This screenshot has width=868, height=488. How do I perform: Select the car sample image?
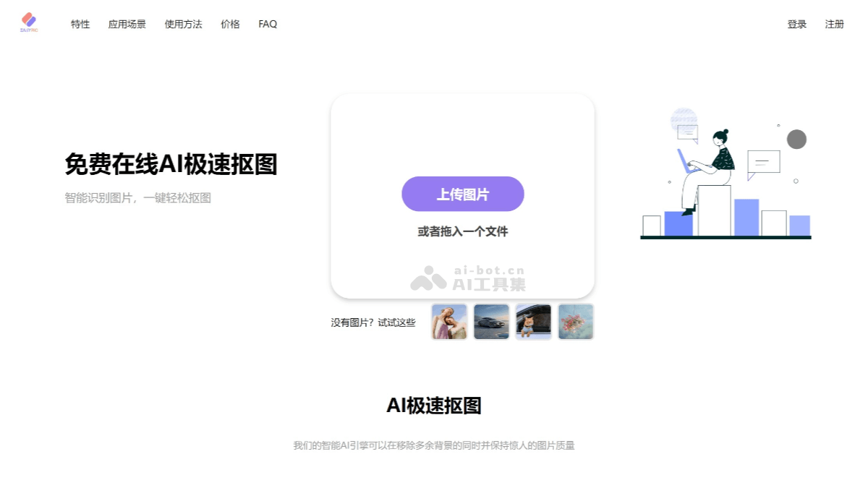[491, 321]
